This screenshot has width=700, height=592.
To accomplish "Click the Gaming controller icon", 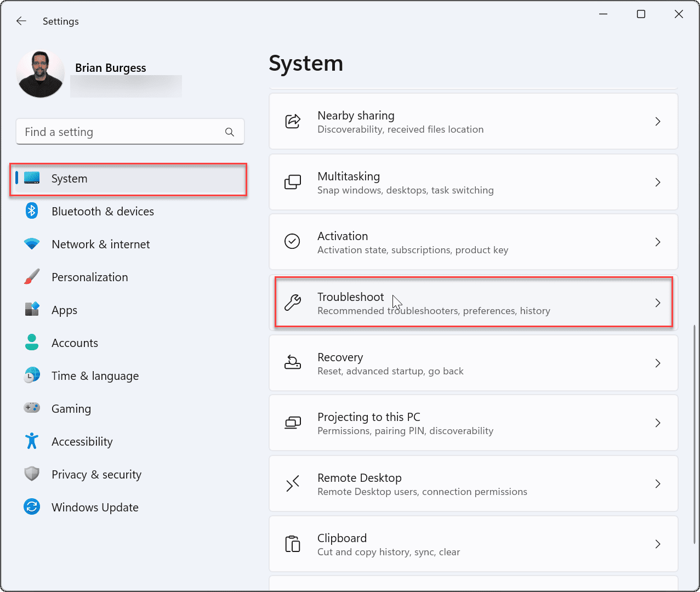I will [32, 408].
